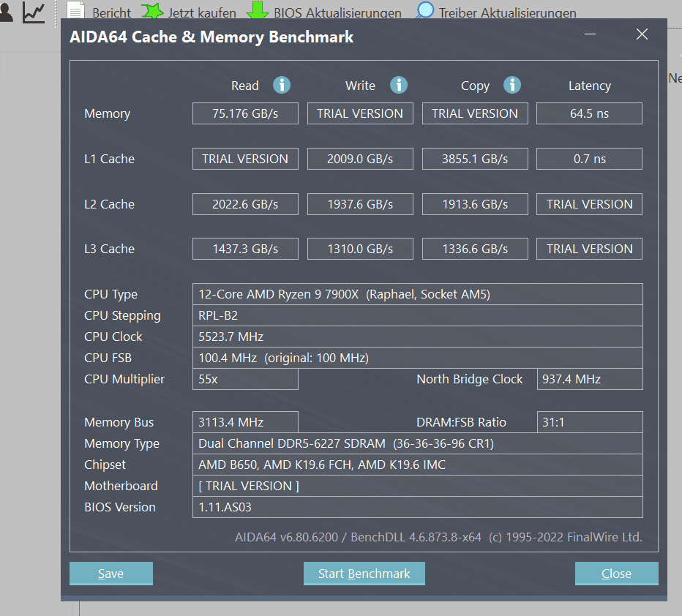
Task: Click DRAM:FSB Ratio value 31:1
Action: pyautogui.click(x=590, y=422)
